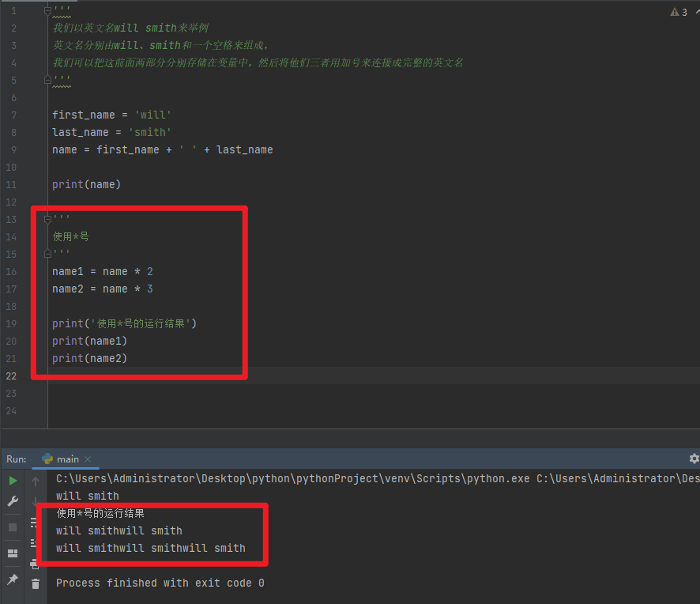Click the long comment on line 4
The width and height of the screenshot is (700, 604).
tap(258, 63)
